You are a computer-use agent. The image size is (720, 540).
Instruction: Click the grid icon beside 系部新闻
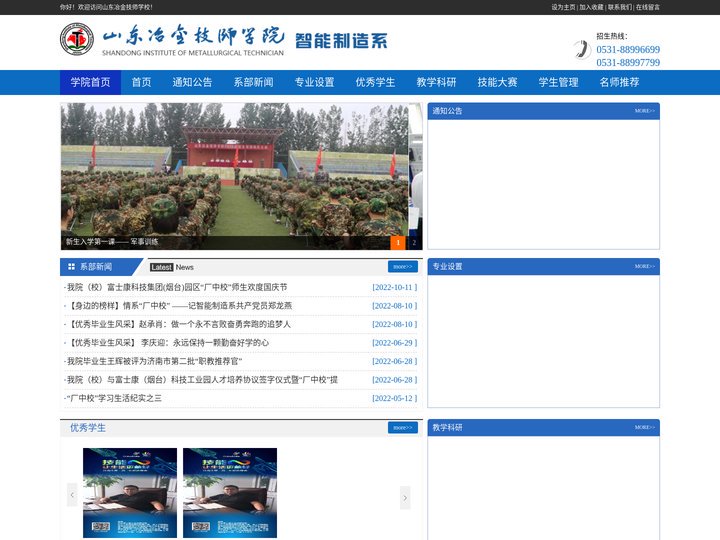click(x=71, y=267)
